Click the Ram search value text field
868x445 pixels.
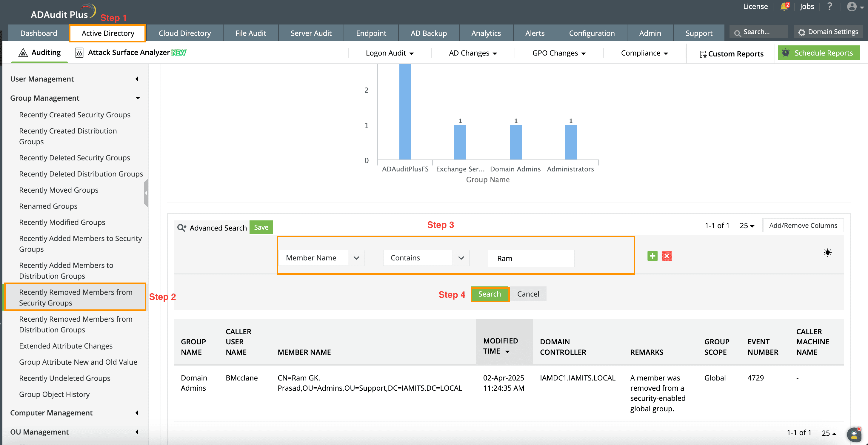tap(531, 259)
